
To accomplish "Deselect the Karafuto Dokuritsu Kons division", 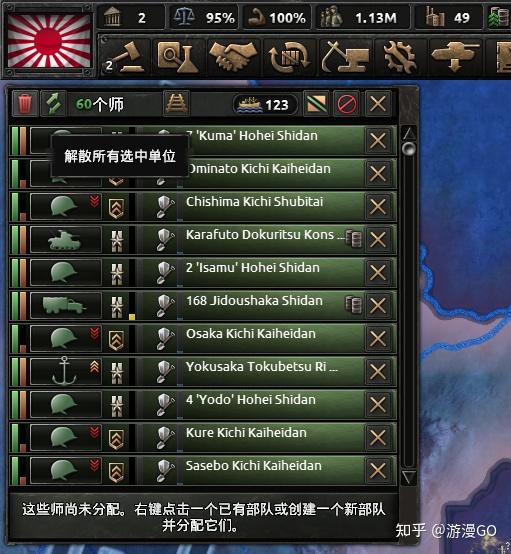I will 378,240.
